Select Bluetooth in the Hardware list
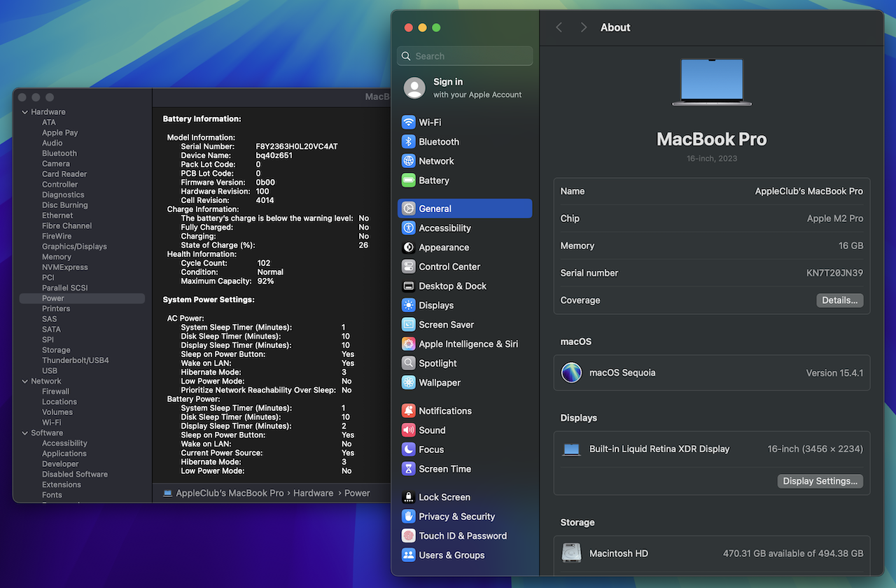The width and height of the screenshot is (896, 588). [59, 153]
